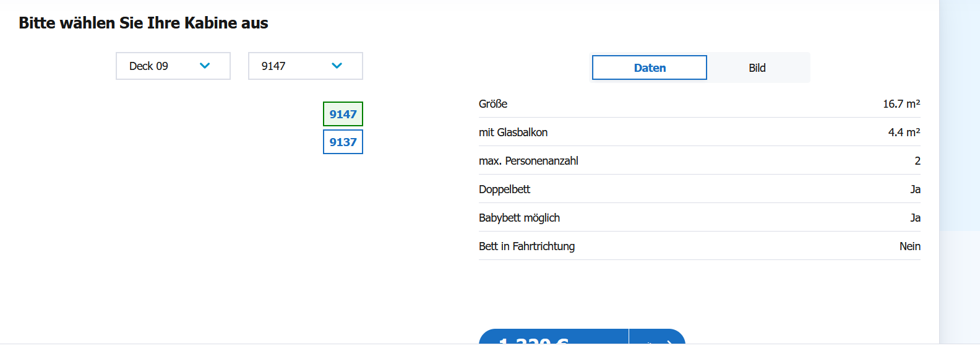The image size is (980, 356).
Task: Click the Nein value for Bett in Fahrtrichtung
Action: pyautogui.click(x=909, y=246)
